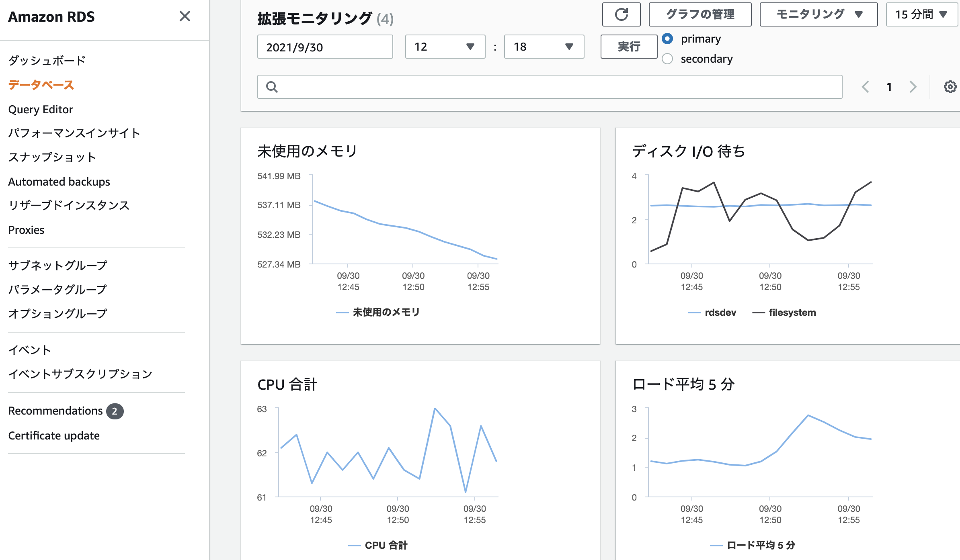
Task: Expand the 15 分間 time range dropdown
Action: (921, 14)
